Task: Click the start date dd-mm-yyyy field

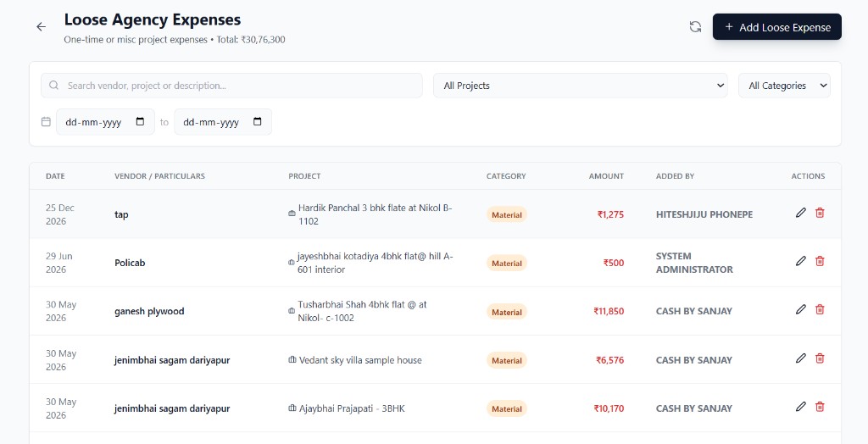Action: (105, 122)
